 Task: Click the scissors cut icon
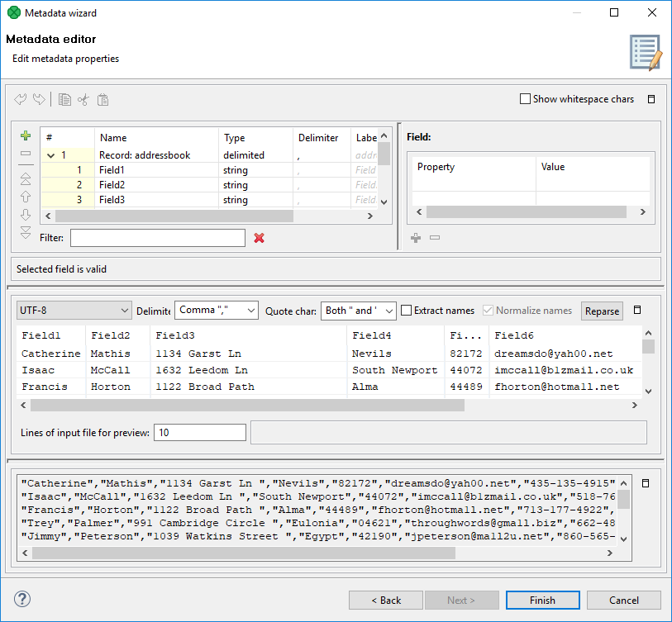[x=83, y=100]
